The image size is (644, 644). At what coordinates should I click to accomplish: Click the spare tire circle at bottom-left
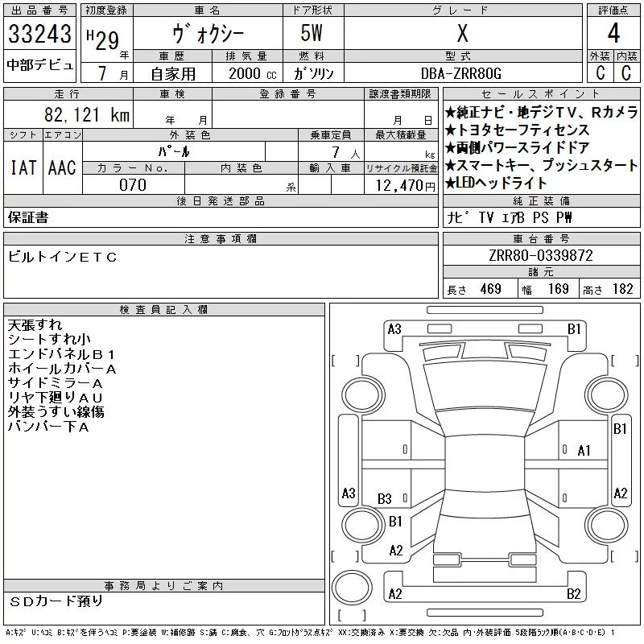[x=352, y=588]
